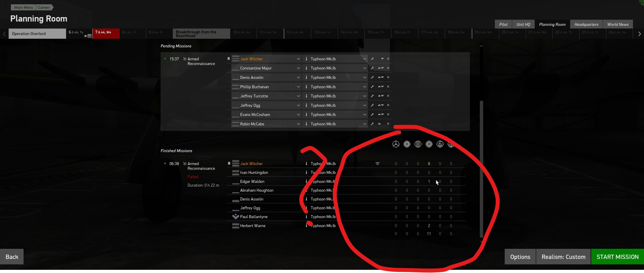Move Jeffrey Ogg down in flight order
Image resolution: width=644 pixels, height=273 pixels.
pyautogui.click(x=382, y=105)
